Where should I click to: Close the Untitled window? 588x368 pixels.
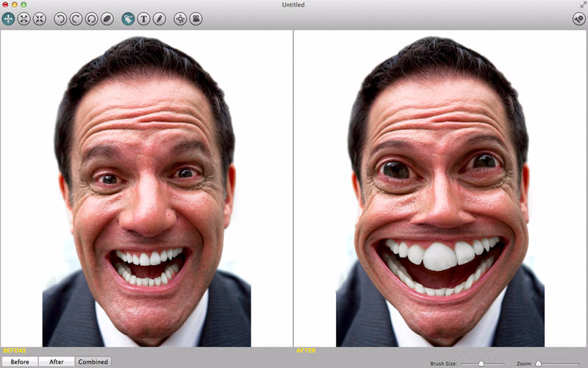(5, 4)
